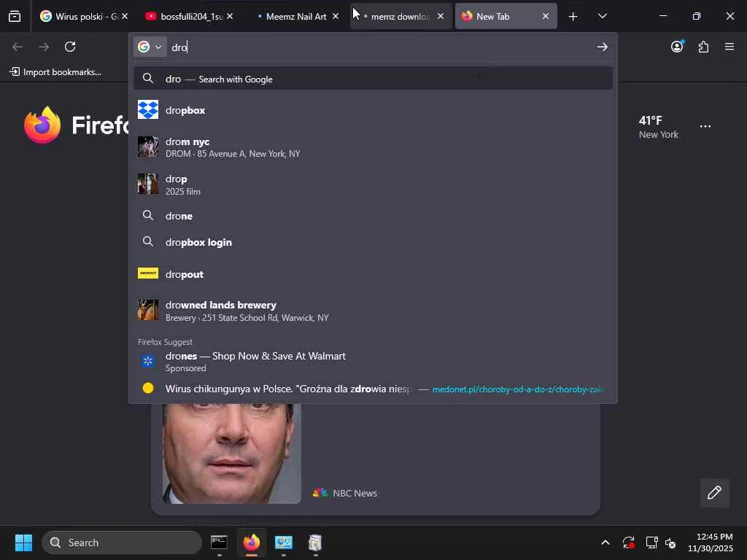This screenshot has height=560, width=747.
Task: Click the Firefox taskbar icon
Action: [252, 542]
